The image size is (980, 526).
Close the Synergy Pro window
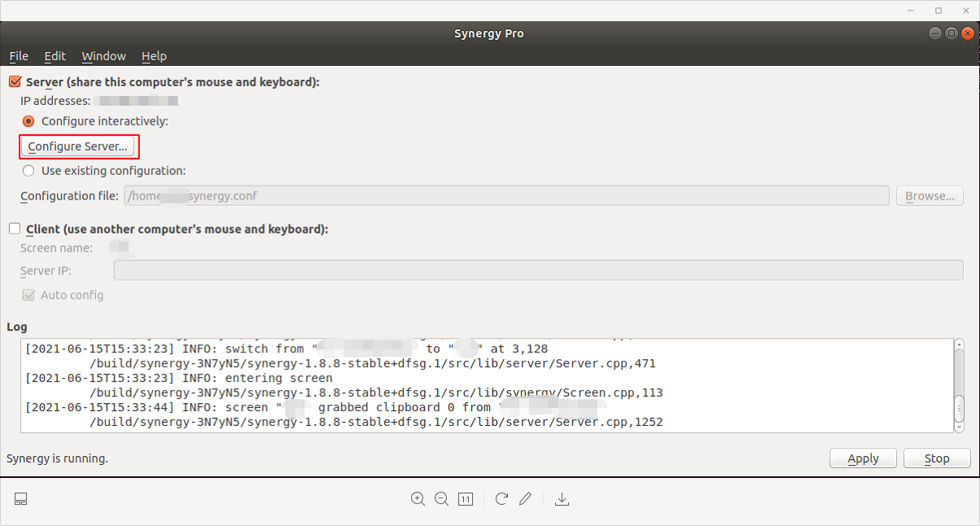tap(967, 33)
